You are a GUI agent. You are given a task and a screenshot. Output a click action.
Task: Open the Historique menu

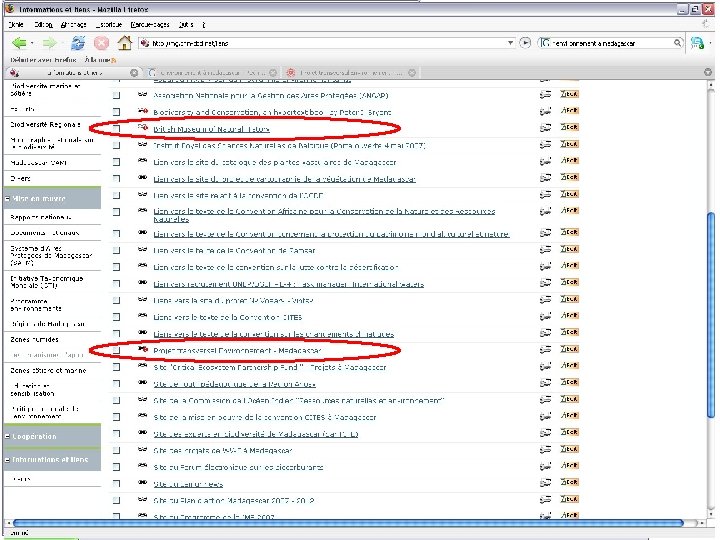coord(109,24)
